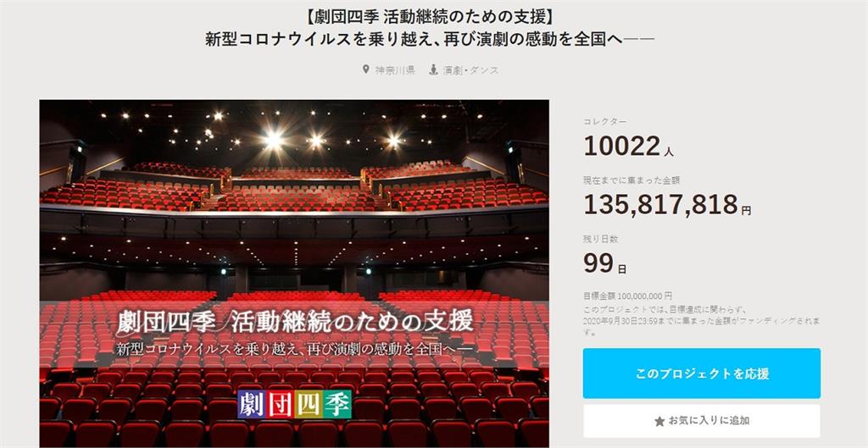
Task: Click the theater-dance category icon
Action: (x=434, y=69)
